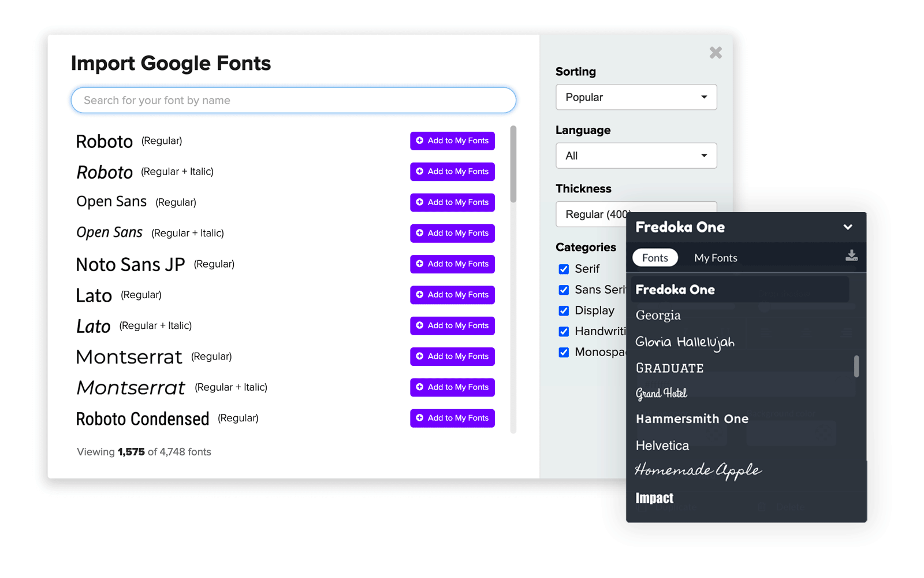Screen dimensions: 924x578
Task: Add Montserrat Regular to My Fonts
Action: (452, 357)
